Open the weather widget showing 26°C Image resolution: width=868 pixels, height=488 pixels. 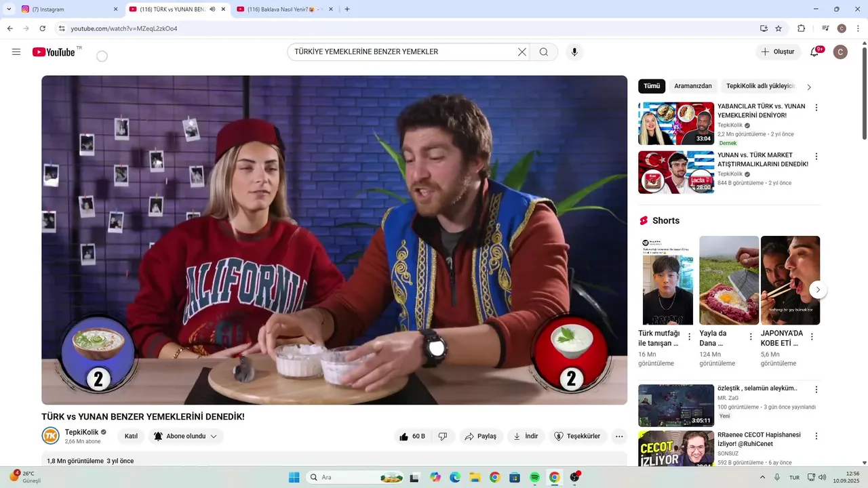pos(24,477)
